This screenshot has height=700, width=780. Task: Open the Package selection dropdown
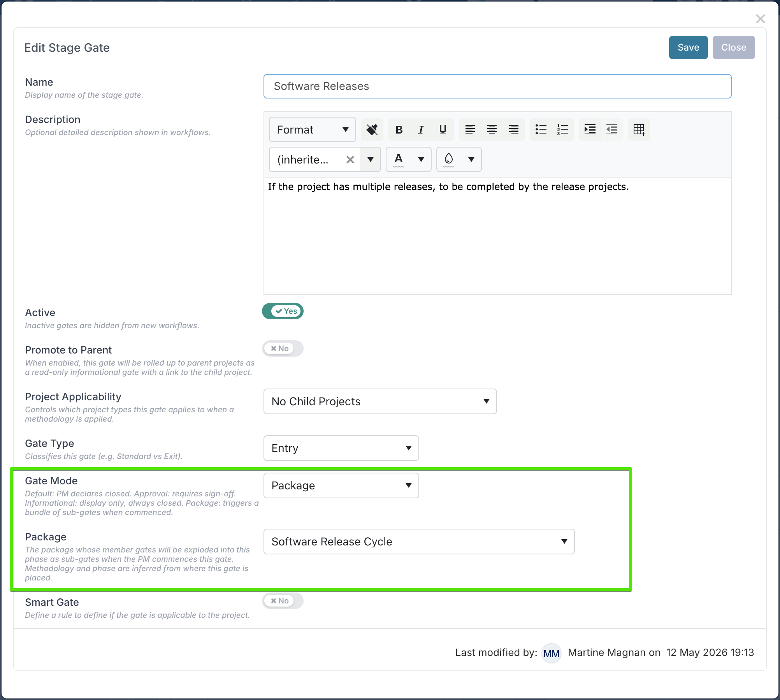coord(419,542)
